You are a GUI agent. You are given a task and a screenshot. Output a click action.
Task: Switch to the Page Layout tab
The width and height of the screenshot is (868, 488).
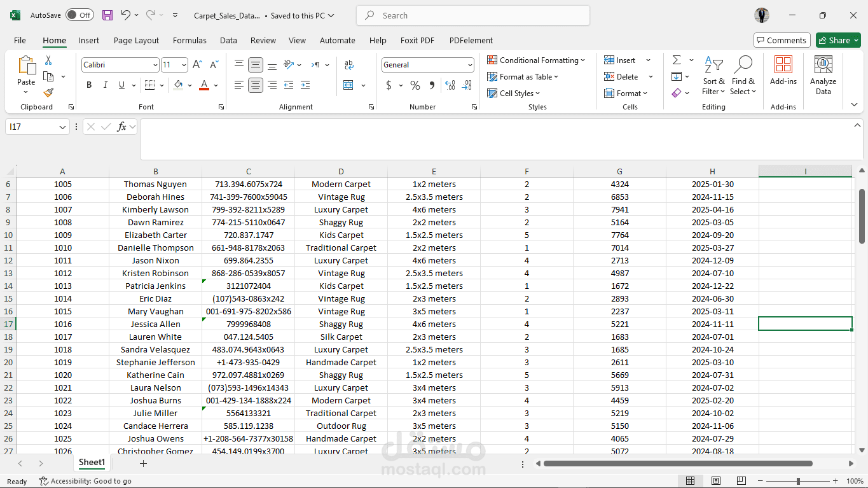tap(136, 40)
